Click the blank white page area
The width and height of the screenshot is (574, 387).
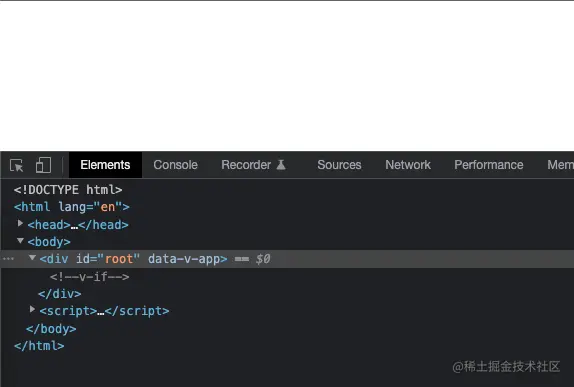(287, 76)
